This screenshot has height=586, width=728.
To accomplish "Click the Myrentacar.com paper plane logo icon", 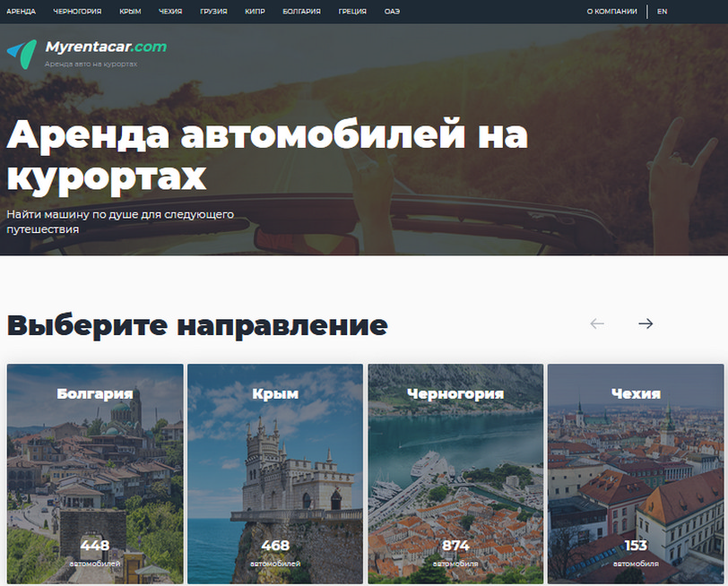I will (x=22, y=52).
